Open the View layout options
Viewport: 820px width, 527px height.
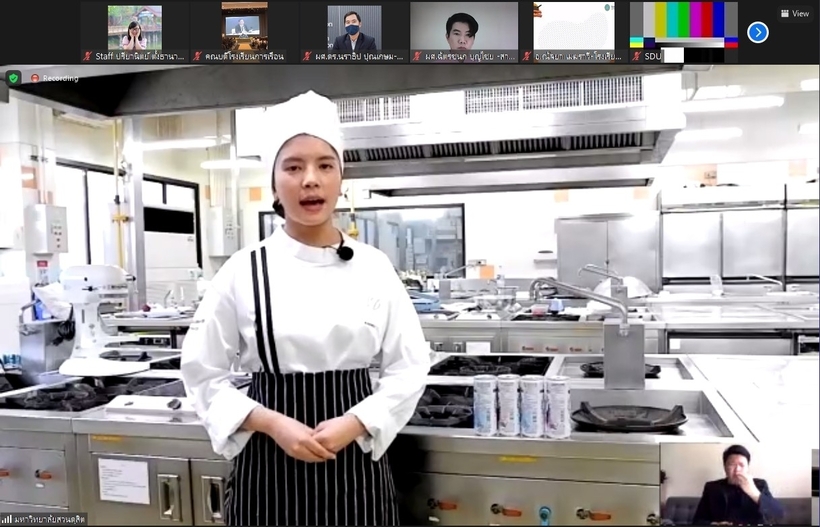[794, 13]
